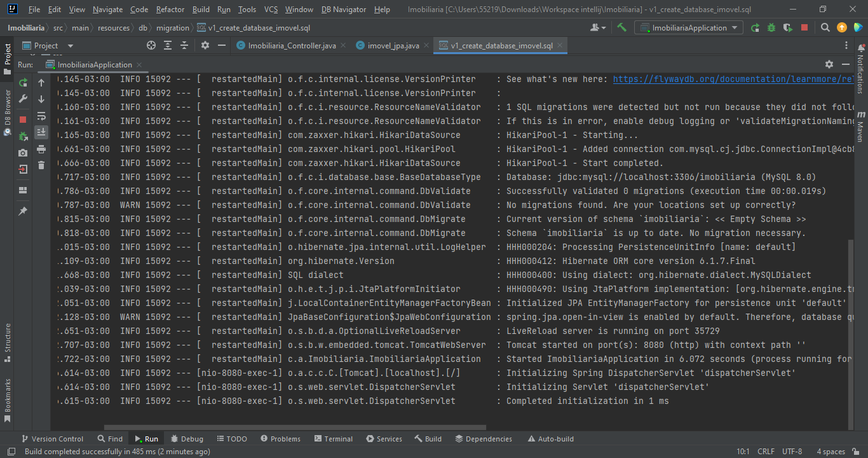This screenshot has height=458, width=868.
Task: Click resources breadcrumb in navigation bar
Action: 113,28
